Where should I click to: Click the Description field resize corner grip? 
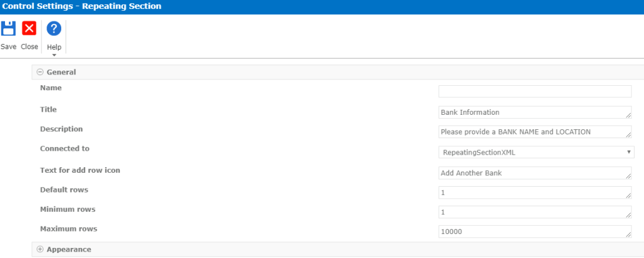(628, 136)
